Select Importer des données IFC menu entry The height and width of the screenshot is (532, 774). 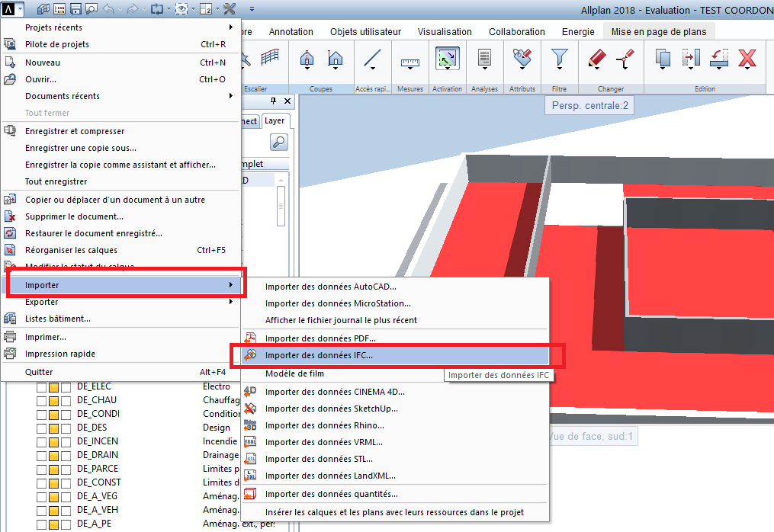[x=396, y=355]
